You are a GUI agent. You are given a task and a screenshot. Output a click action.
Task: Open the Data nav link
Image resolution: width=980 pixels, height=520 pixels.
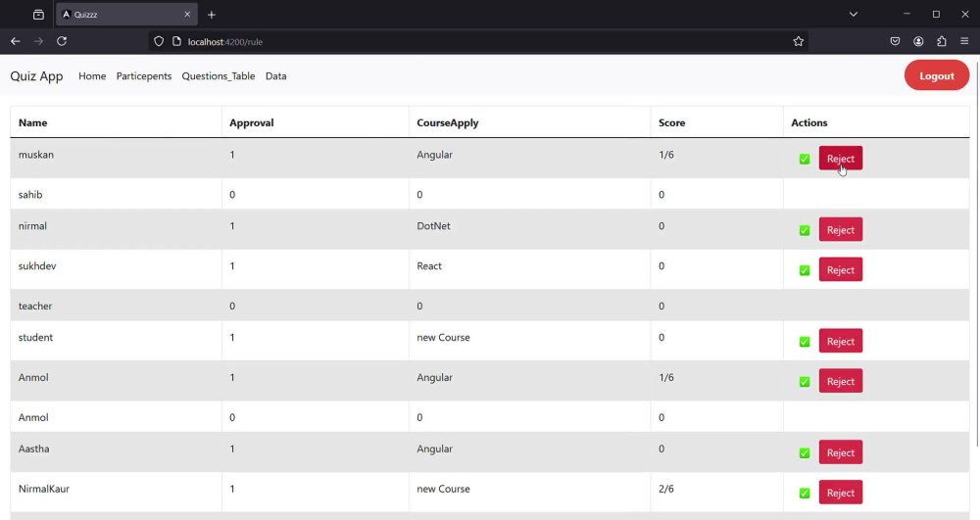[x=275, y=76]
